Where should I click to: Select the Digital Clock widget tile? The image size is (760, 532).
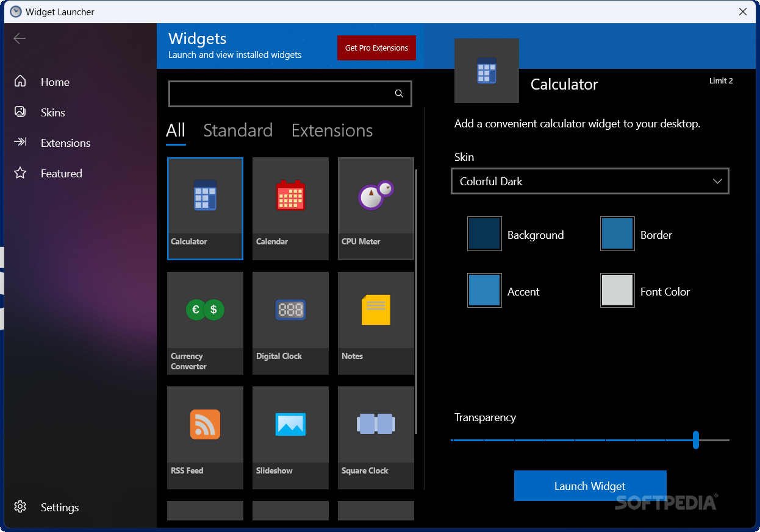coord(290,323)
